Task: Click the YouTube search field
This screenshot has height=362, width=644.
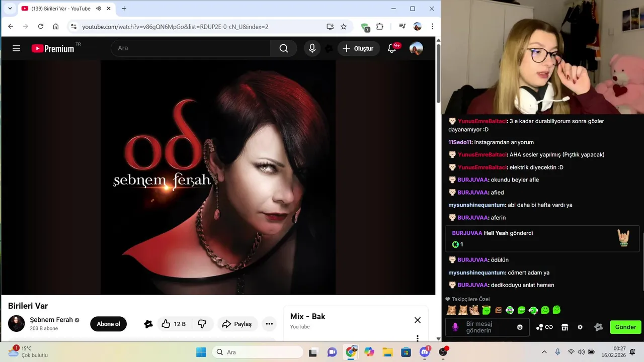Action: [x=191, y=48]
